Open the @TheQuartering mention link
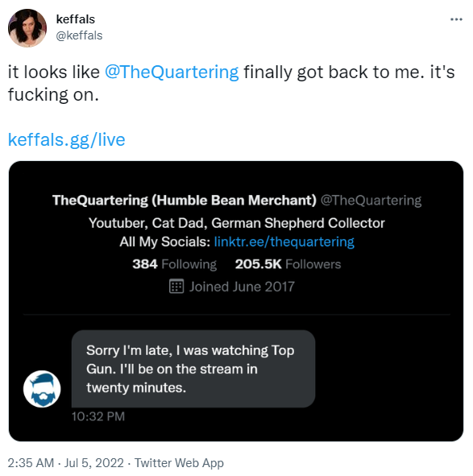This screenshot has width=473, height=476. pyautogui.click(x=172, y=72)
